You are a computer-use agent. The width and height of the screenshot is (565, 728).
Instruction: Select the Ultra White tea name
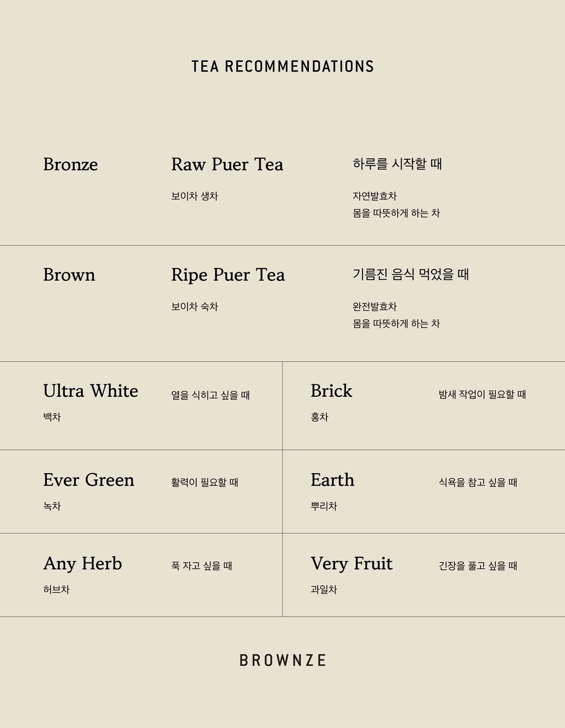[x=90, y=391]
